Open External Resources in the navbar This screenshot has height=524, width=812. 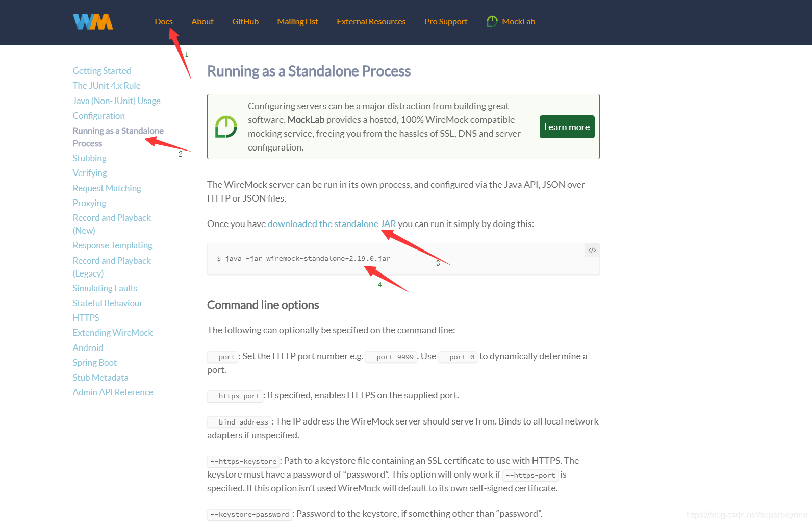coord(371,21)
